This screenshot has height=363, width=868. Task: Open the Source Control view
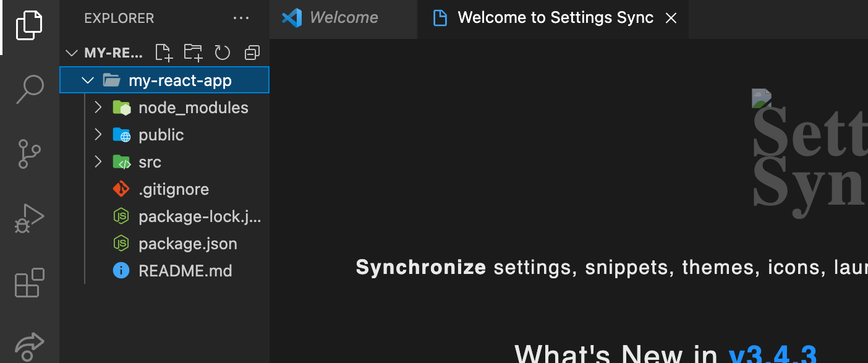tap(29, 154)
